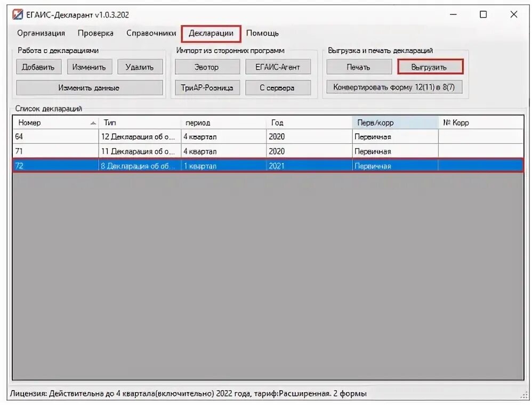Screen dimensions: 532x405
Task: Click the license status bar text
Action: click(188, 393)
